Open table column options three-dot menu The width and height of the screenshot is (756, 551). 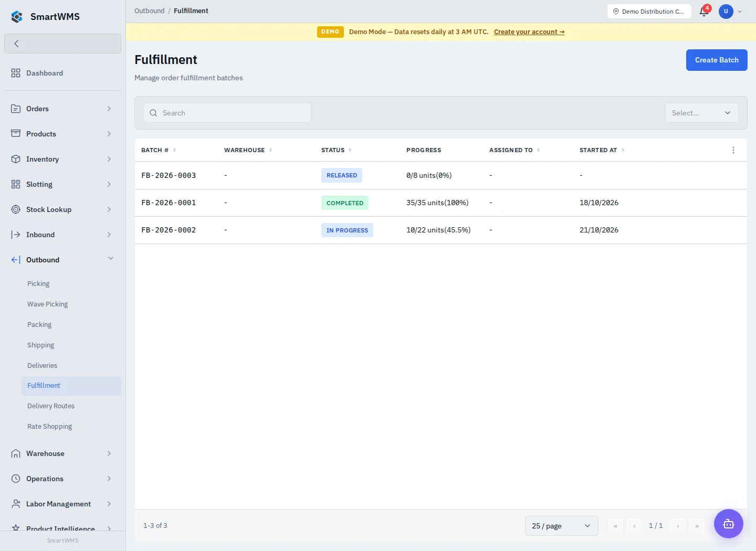pyautogui.click(x=733, y=150)
